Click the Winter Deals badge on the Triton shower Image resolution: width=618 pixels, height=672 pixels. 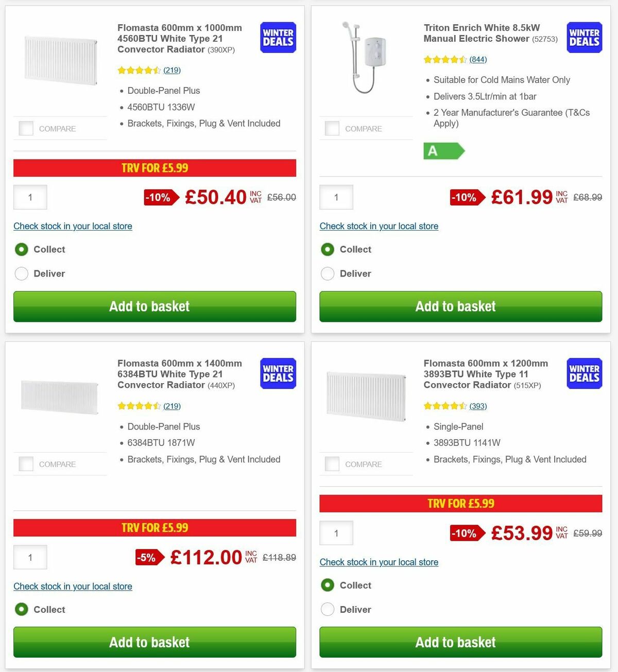[x=584, y=37]
